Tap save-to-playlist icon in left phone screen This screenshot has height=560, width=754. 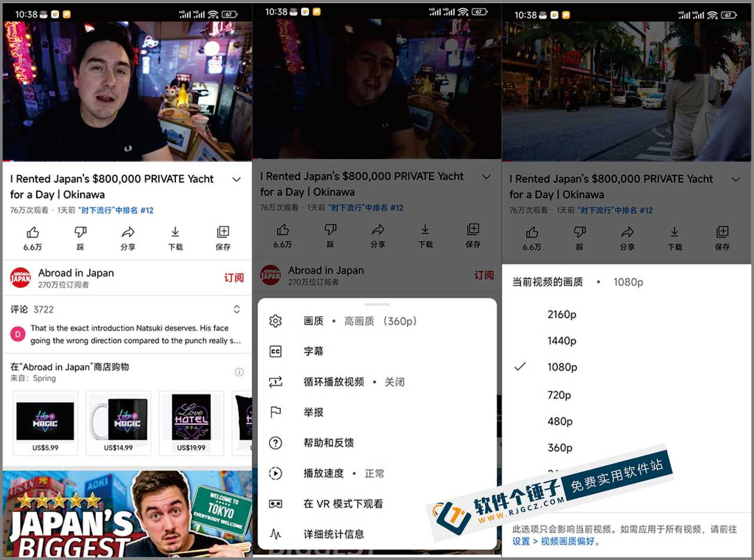point(223,232)
